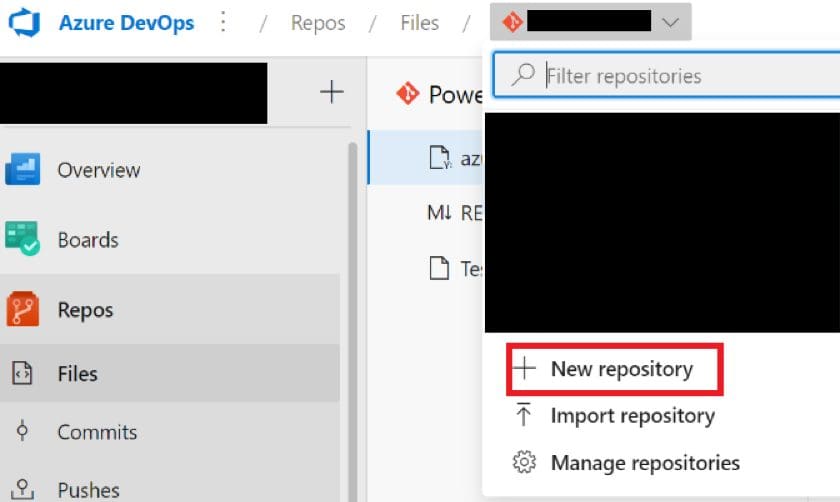This screenshot has height=502, width=840.
Task: Click the Files breadcrumb link
Action: [419, 23]
